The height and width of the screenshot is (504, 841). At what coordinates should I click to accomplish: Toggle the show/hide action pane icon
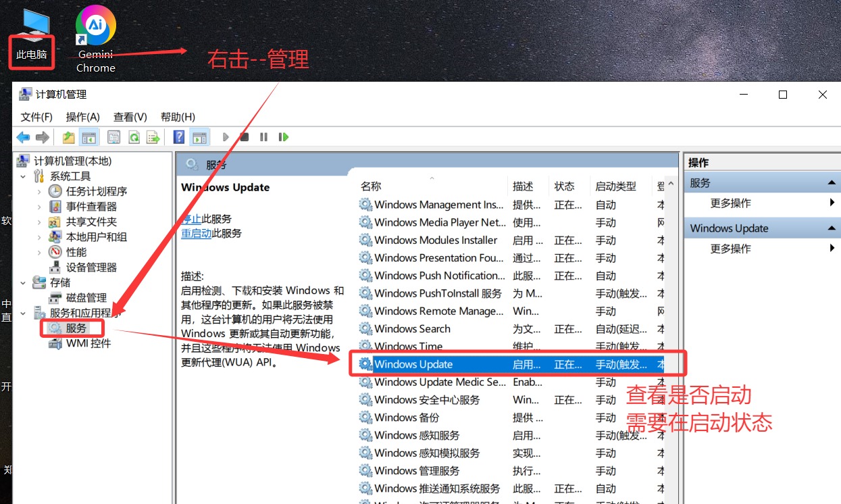199,137
